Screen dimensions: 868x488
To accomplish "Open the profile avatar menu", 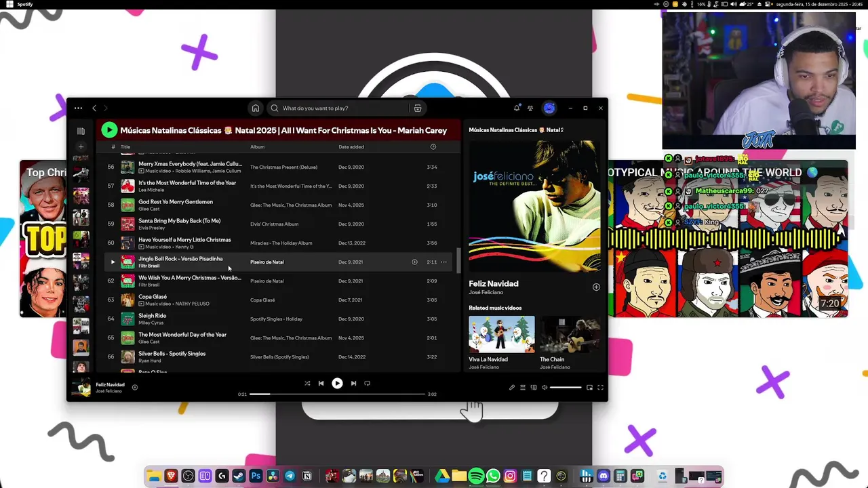I will click(549, 108).
